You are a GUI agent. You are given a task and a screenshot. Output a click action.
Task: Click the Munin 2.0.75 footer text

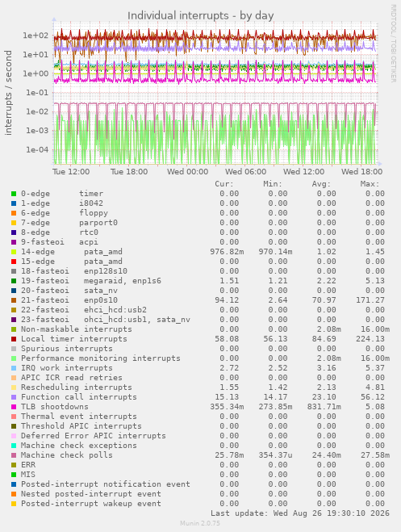[x=200, y=523]
